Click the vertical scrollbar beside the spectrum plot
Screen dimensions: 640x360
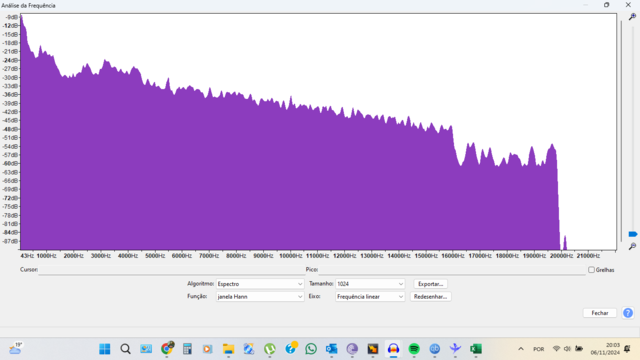621,131
